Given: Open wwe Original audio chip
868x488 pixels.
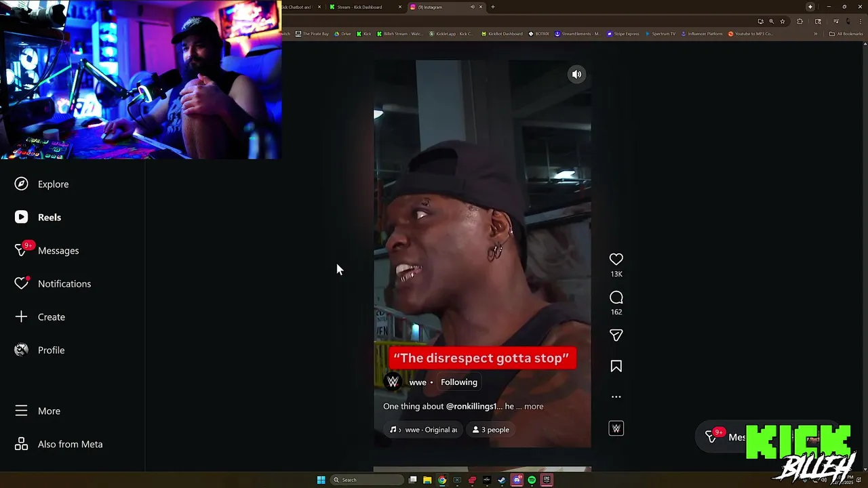Looking at the screenshot, I should point(423,430).
